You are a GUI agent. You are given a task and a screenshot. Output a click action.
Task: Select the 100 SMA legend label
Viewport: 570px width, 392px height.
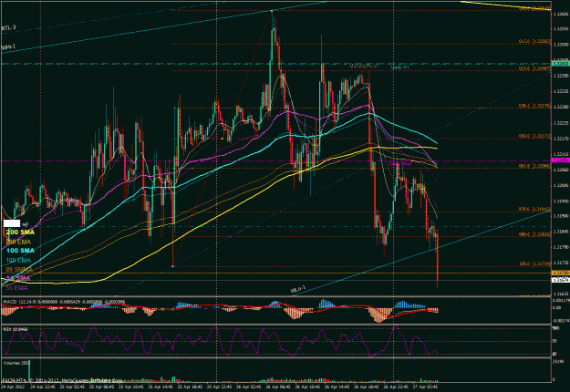[x=20, y=251]
